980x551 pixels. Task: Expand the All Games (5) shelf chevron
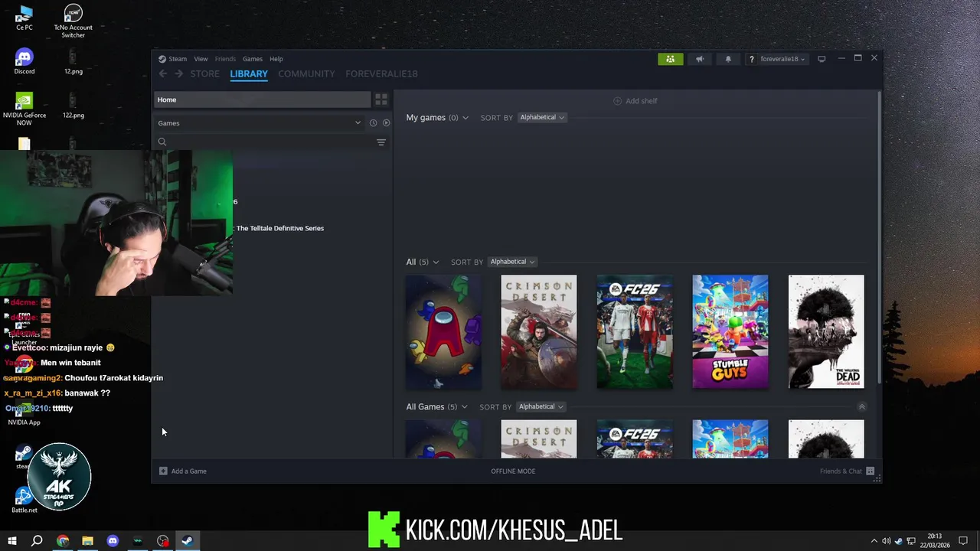point(464,407)
